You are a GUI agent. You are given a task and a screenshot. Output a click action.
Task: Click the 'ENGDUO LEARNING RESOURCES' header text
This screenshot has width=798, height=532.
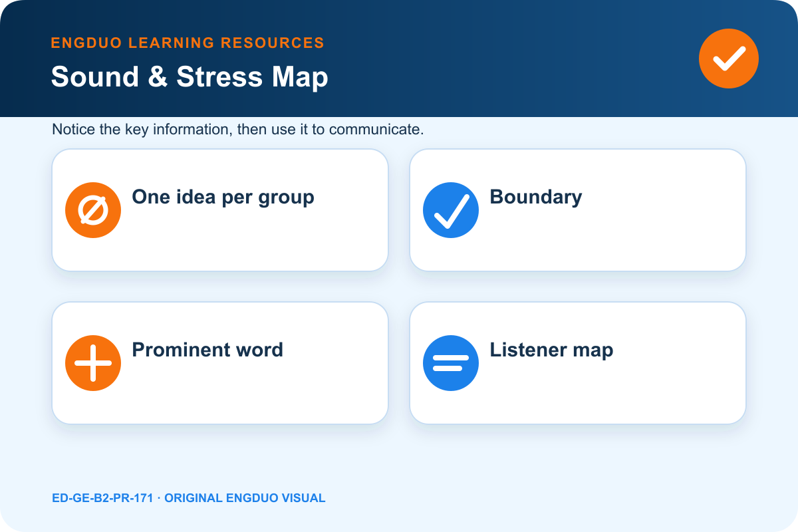tap(188, 43)
